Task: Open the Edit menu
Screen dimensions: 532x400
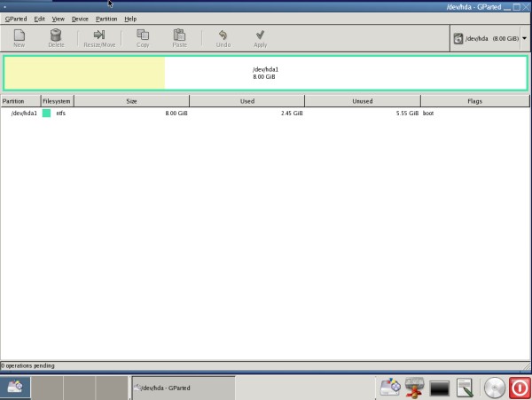Action: (x=39, y=19)
